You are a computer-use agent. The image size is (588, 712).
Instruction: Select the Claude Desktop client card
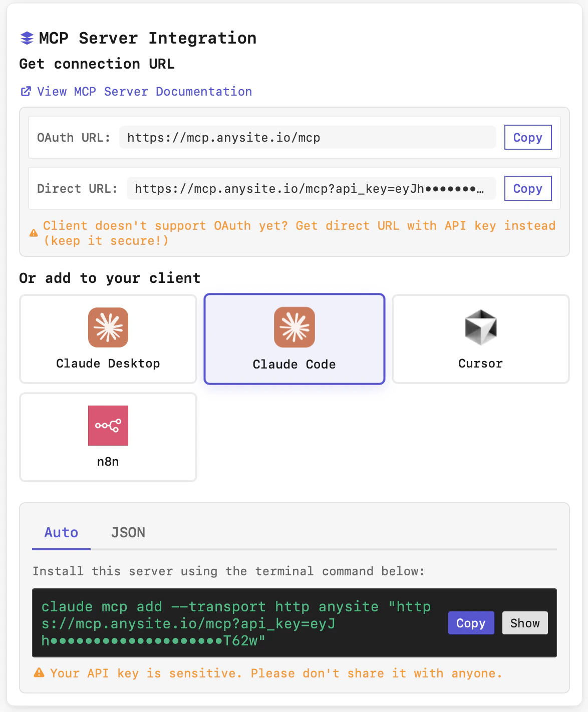108,339
